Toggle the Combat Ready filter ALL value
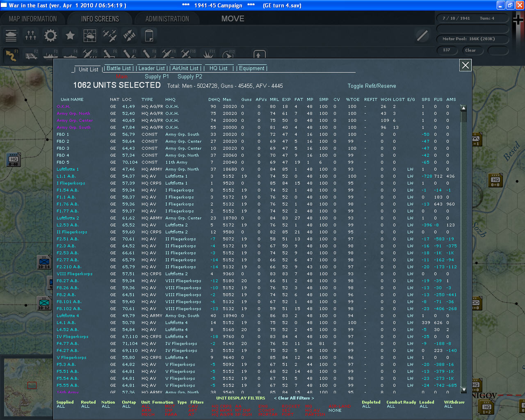525x420 pixels. click(x=391, y=406)
